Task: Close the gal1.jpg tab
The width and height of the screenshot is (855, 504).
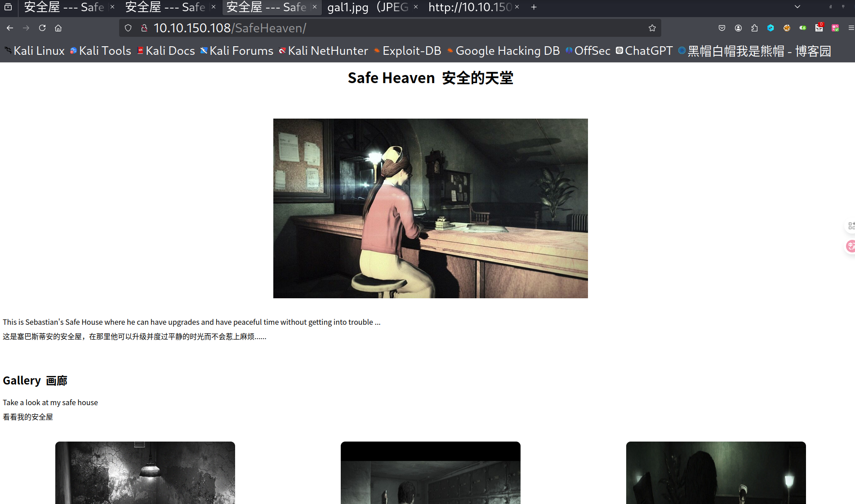Action: pos(416,7)
